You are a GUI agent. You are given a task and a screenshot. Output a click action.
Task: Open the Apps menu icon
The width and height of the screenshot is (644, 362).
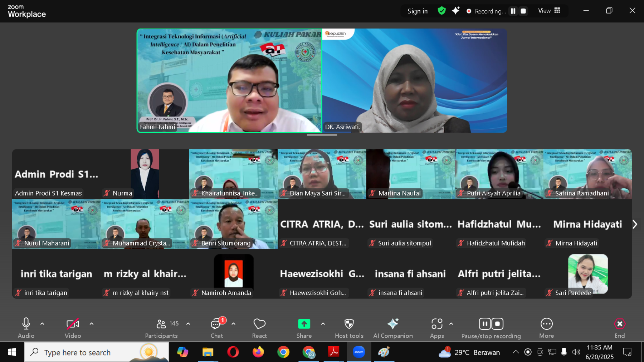tap(436, 327)
